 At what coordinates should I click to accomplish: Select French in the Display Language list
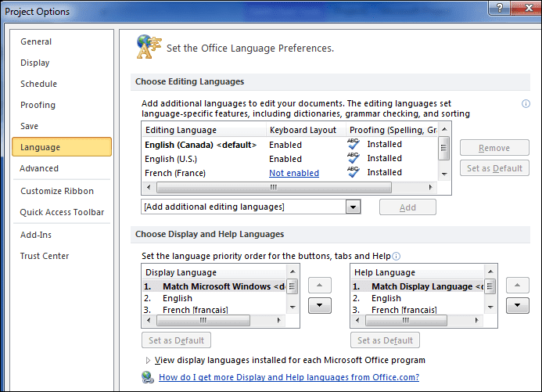214,310
